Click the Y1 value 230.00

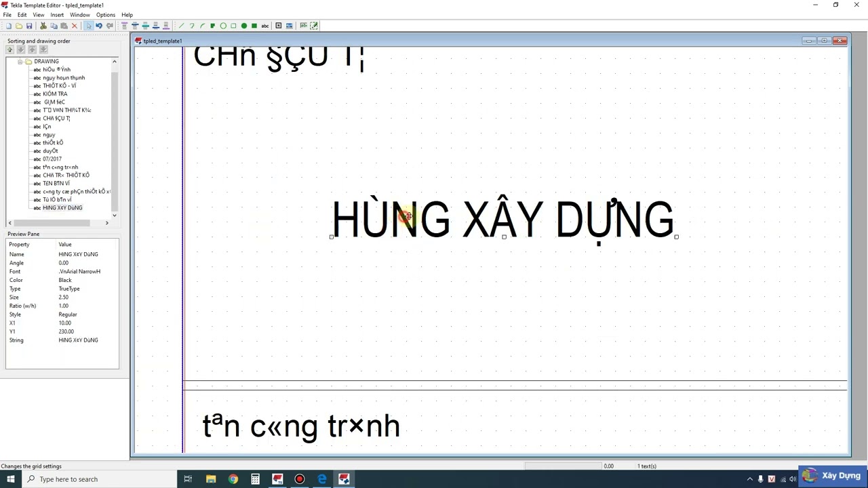(x=66, y=332)
